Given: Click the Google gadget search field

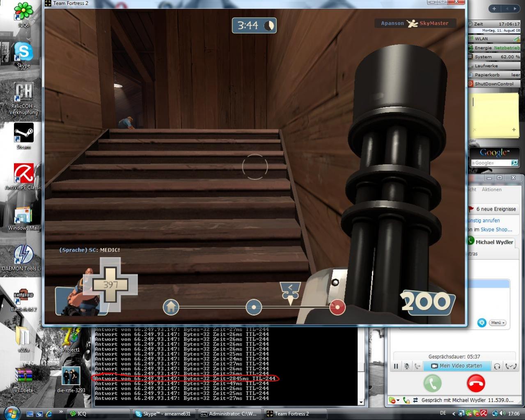Looking at the screenshot, I should click(x=491, y=163).
